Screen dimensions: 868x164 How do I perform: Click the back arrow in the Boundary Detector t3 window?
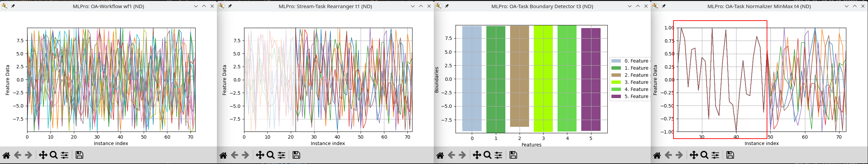[451, 155]
